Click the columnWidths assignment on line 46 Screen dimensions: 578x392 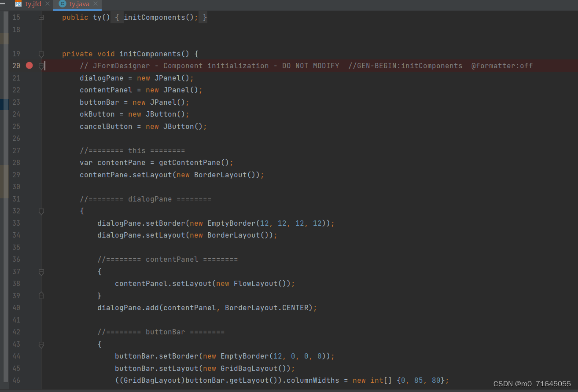(282, 380)
